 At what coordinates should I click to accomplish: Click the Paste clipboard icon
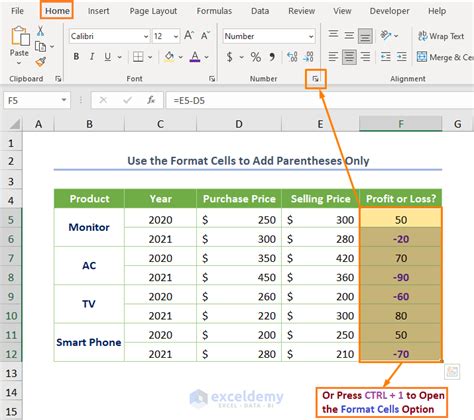pyautogui.click(x=20, y=37)
